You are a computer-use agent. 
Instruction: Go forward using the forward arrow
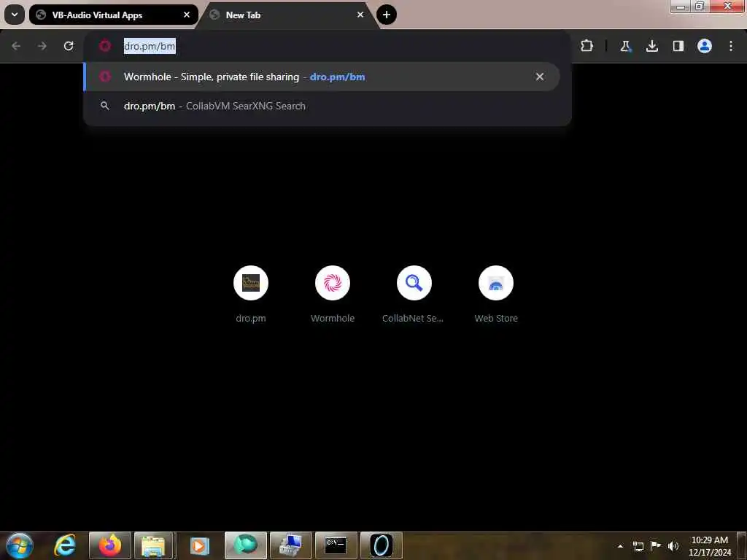(x=42, y=46)
